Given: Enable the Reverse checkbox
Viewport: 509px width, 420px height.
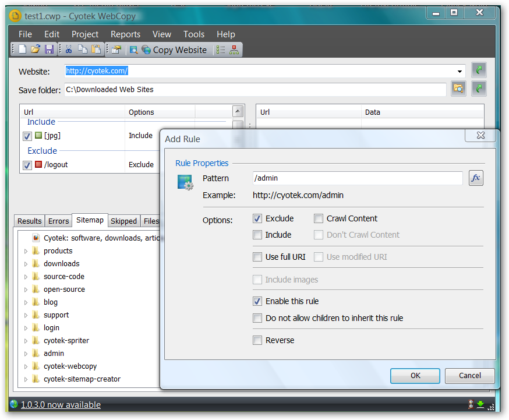Looking at the screenshot, I should [x=257, y=340].
